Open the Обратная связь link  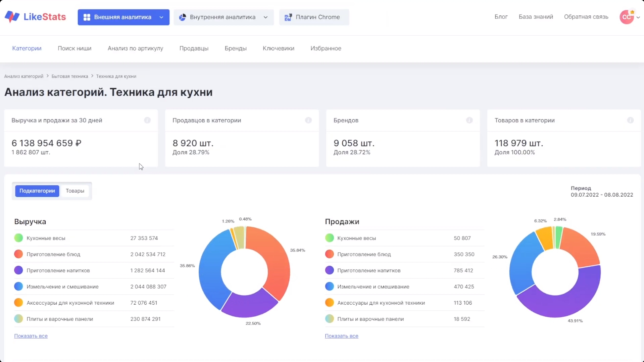coord(586,17)
